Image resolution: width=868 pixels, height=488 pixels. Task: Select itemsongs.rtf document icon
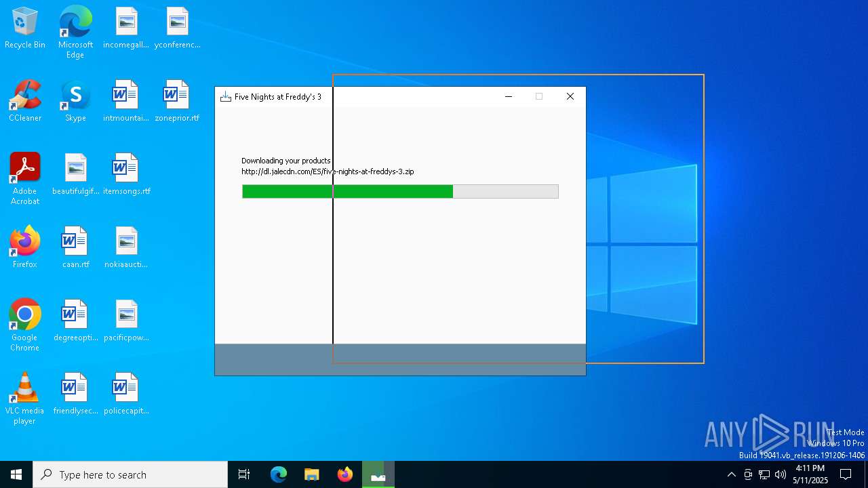pyautogui.click(x=126, y=175)
